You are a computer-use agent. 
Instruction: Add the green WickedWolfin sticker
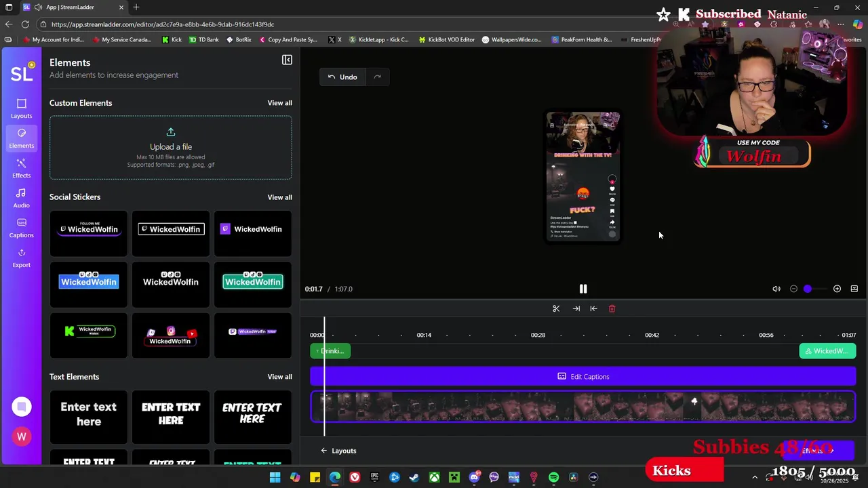click(253, 283)
